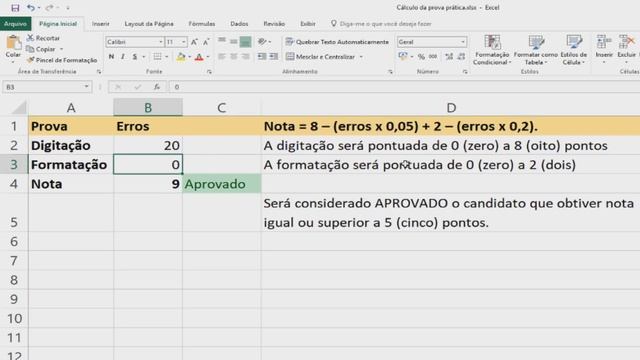Align cell text left
The width and height of the screenshot is (640, 360).
222,57
